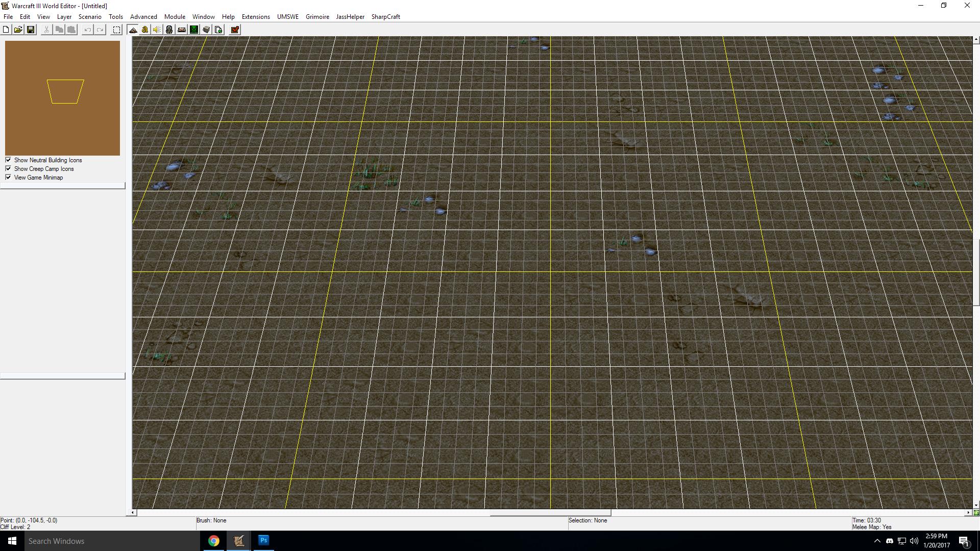Open the AI Editor module
Screen dimensions: 980x551
pos(194,30)
